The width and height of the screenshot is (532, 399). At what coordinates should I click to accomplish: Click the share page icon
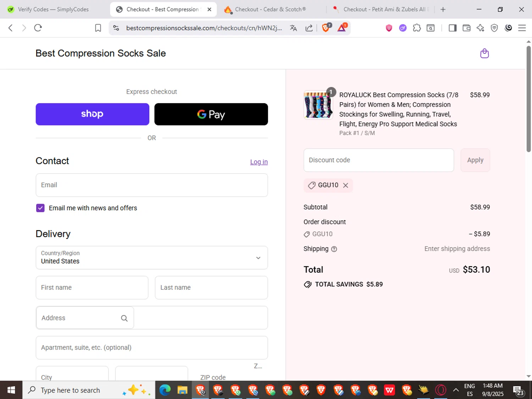(x=309, y=28)
